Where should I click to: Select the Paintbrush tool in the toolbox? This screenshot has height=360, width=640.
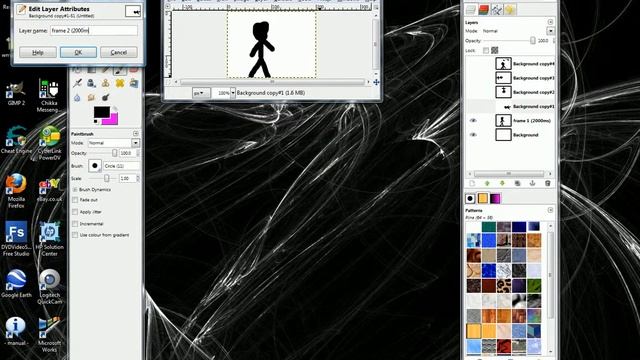120,71
